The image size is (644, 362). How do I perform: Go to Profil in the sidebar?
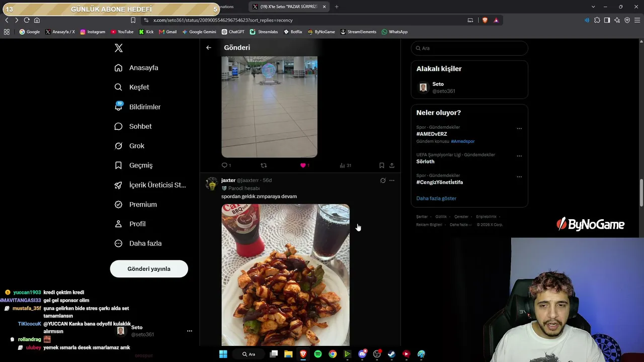coord(130,224)
